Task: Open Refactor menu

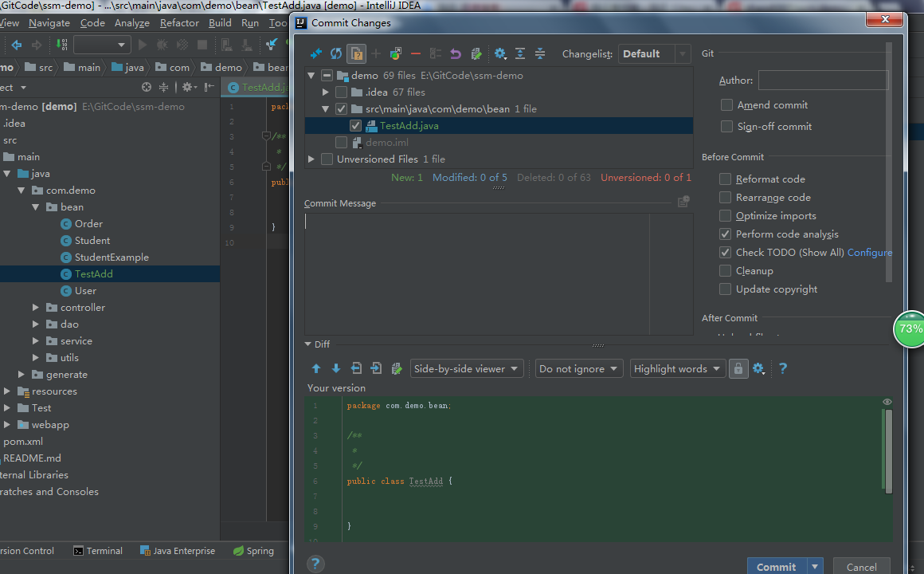Action: [179, 23]
